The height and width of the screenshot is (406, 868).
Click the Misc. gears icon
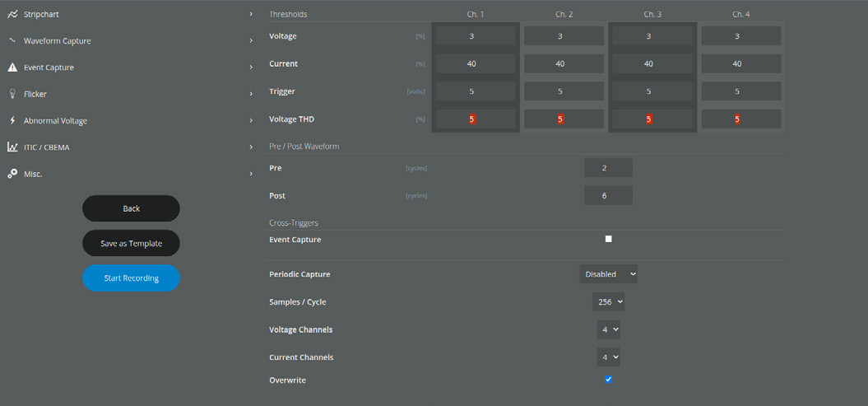point(12,174)
